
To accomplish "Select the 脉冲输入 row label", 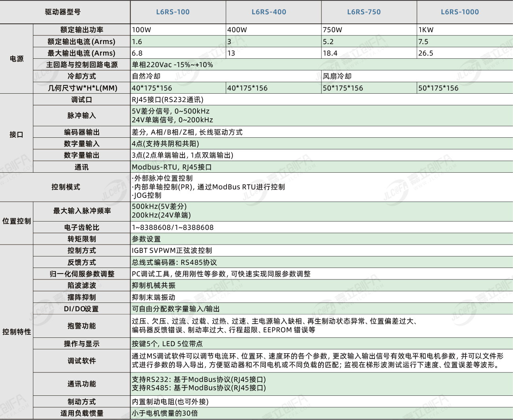I will 82,116.
